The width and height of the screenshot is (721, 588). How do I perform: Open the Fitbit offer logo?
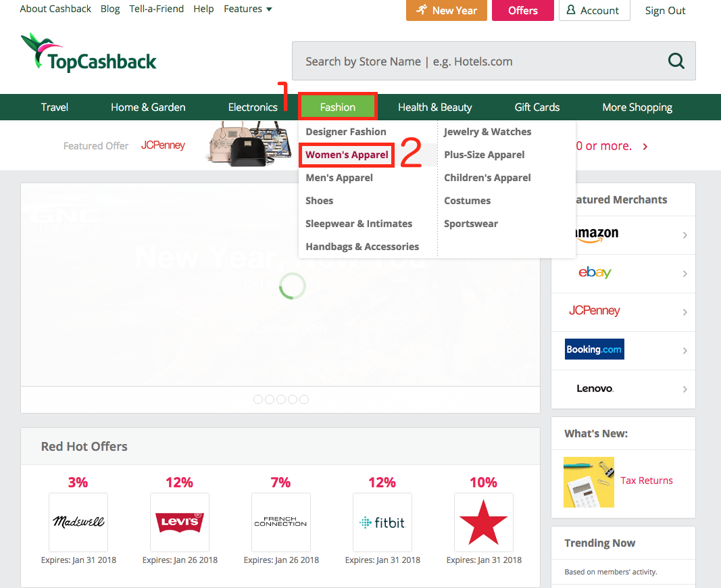point(382,522)
